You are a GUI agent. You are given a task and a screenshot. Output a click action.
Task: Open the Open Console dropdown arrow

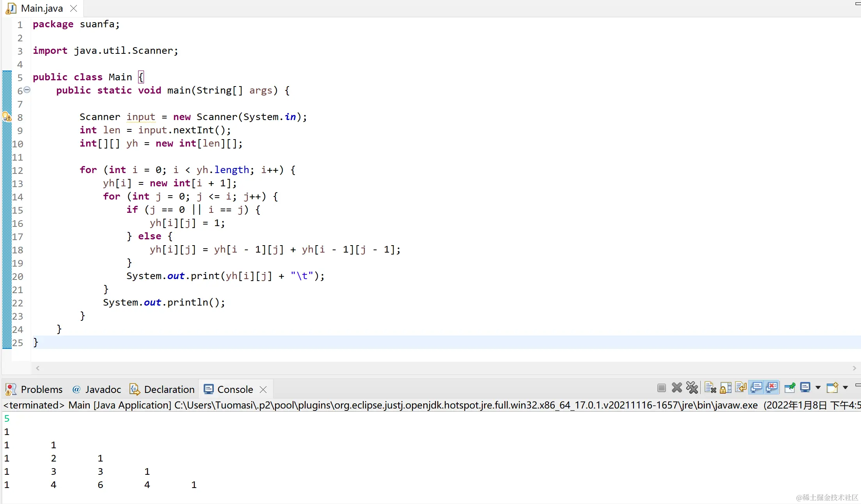click(845, 388)
